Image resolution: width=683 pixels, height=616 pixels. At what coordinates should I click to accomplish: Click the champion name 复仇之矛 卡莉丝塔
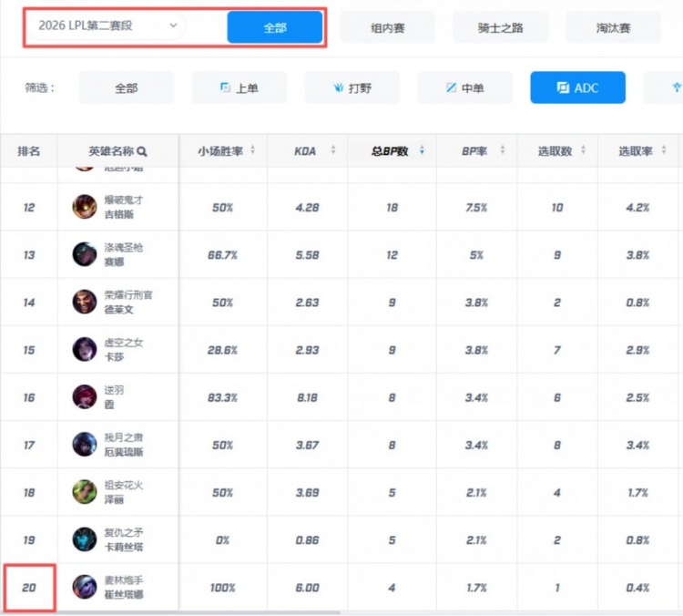click(123, 539)
